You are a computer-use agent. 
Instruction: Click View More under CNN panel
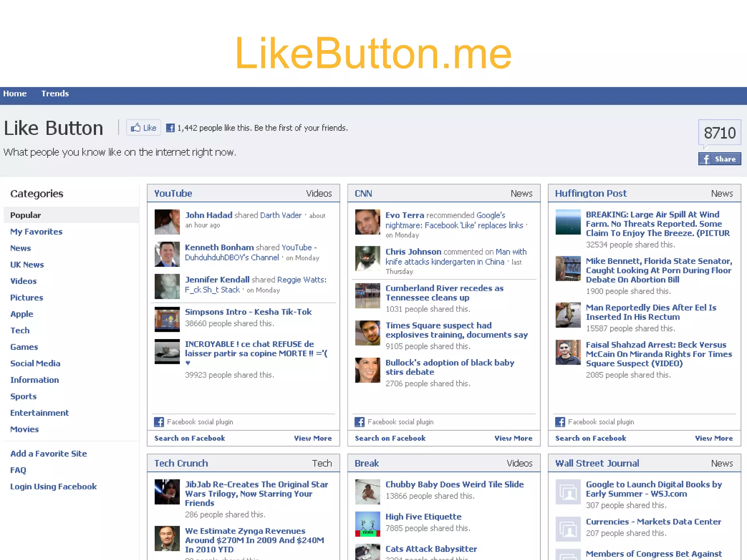coord(513,438)
